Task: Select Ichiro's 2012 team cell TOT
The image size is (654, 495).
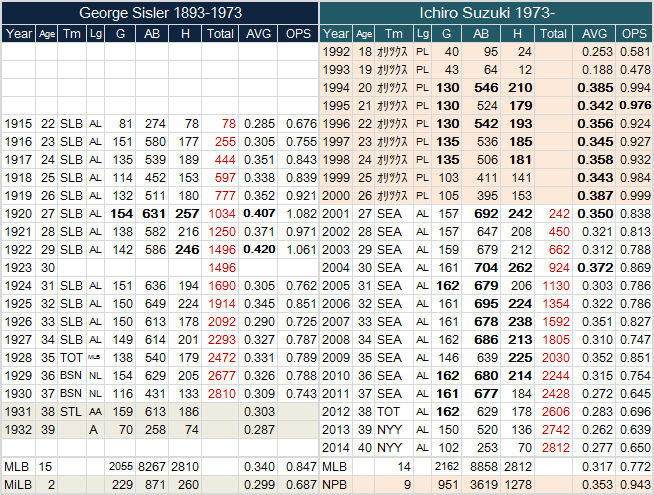Action: point(394,412)
